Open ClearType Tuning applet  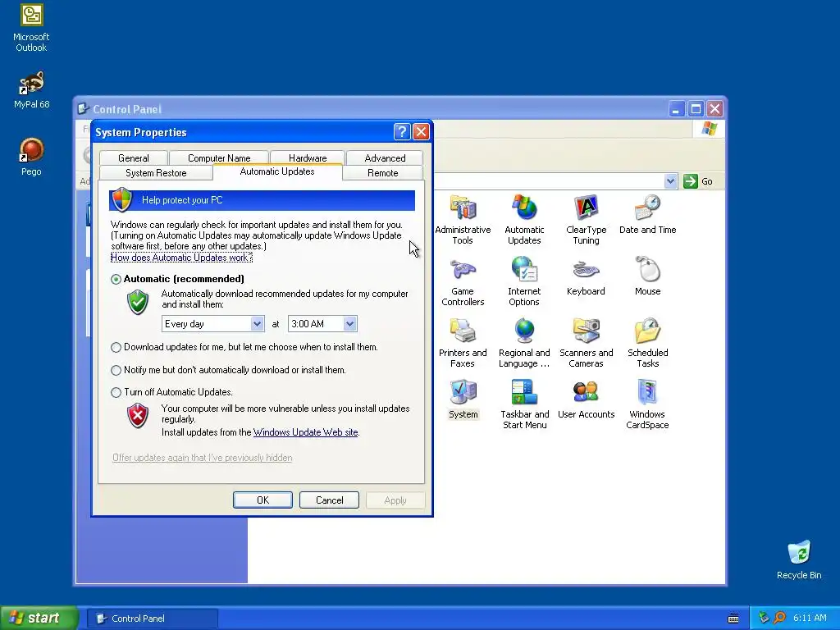(586, 220)
